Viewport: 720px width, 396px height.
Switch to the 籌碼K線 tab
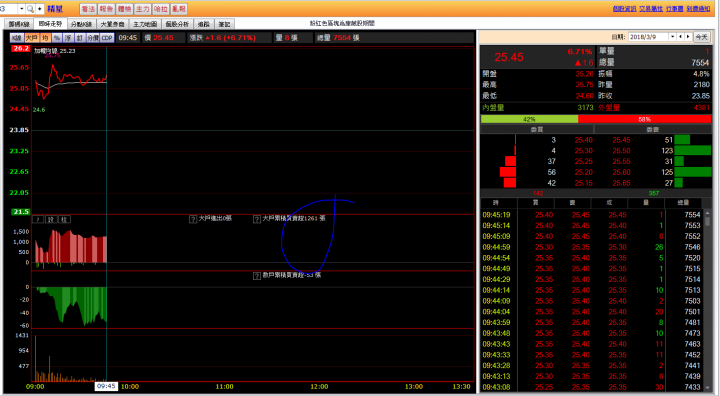(19, 24)
